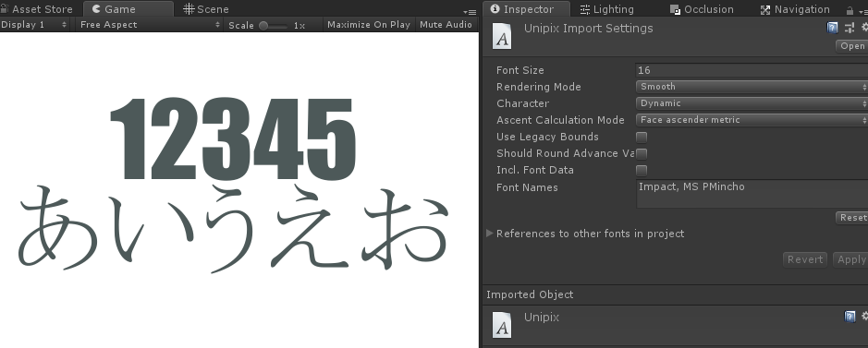Switch to the Scene tab

pos(206,9)
